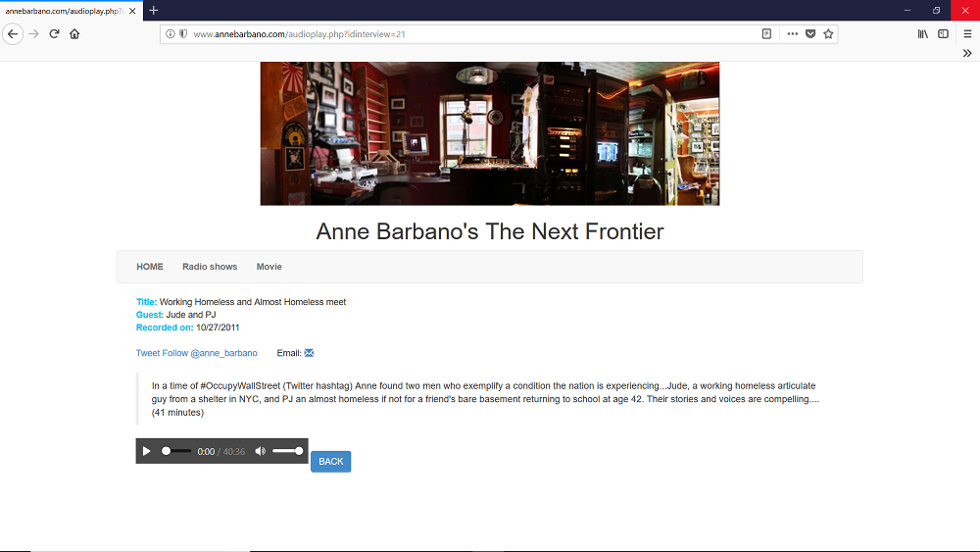The image size is (980, 552).
Task: Click the email envelope icon
Action: pyautogui.click(x=309, y=353)
